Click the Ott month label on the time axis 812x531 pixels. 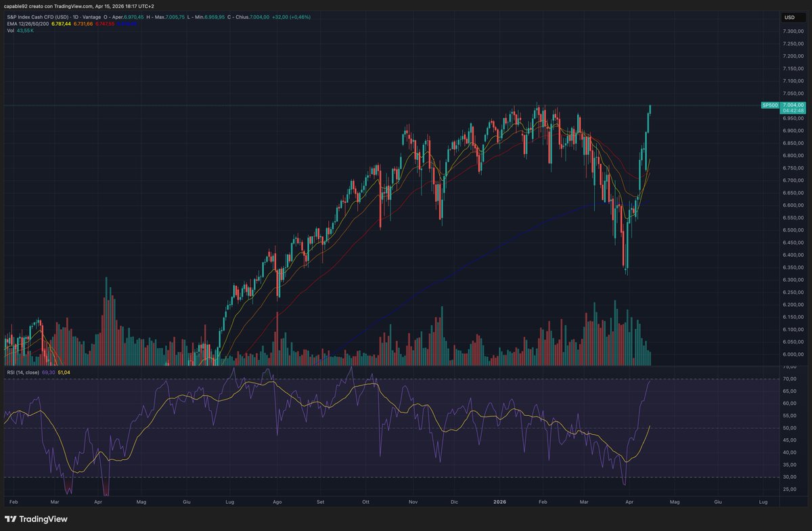[x=366, y=503]
